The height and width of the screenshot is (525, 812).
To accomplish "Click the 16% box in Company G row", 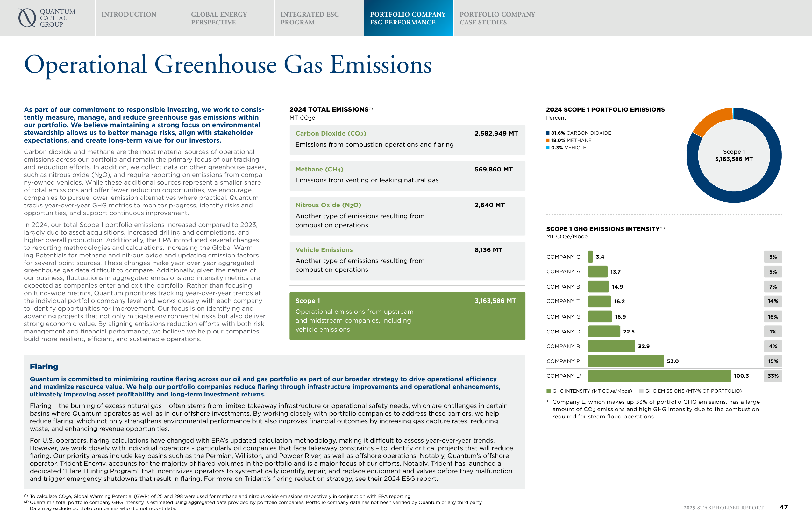I will (773, 317).
